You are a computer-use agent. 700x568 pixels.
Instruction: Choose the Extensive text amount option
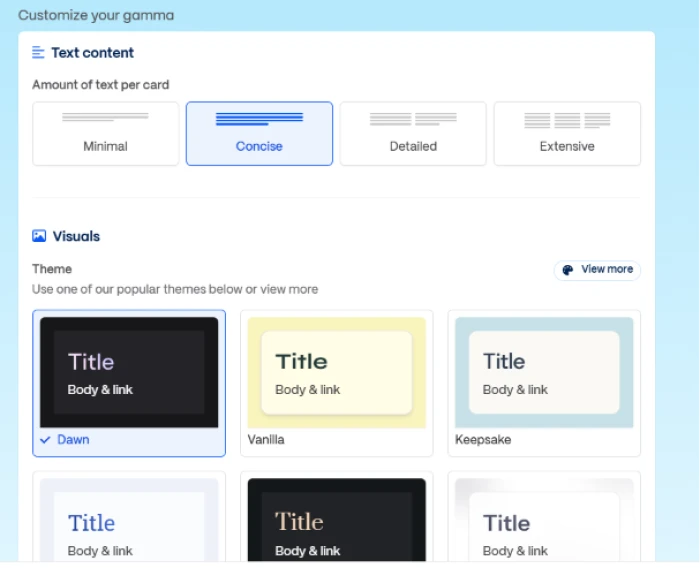[567, 134]
